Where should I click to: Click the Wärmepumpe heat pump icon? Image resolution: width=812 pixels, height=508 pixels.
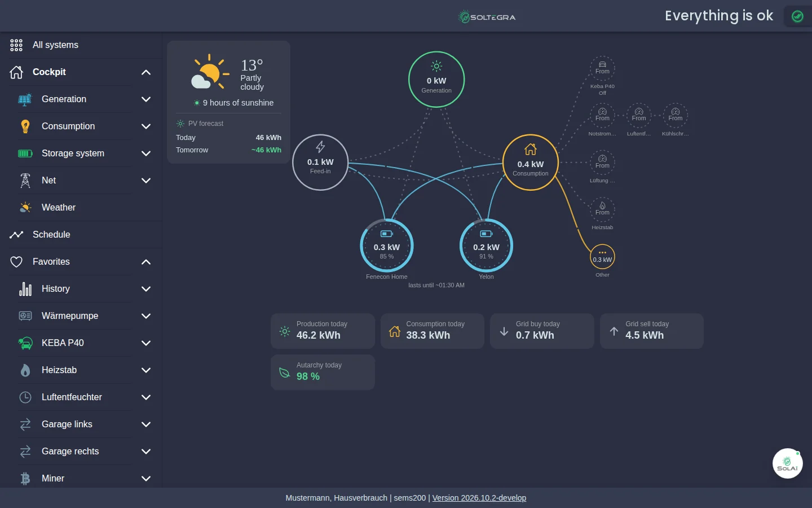pos(25,316)
